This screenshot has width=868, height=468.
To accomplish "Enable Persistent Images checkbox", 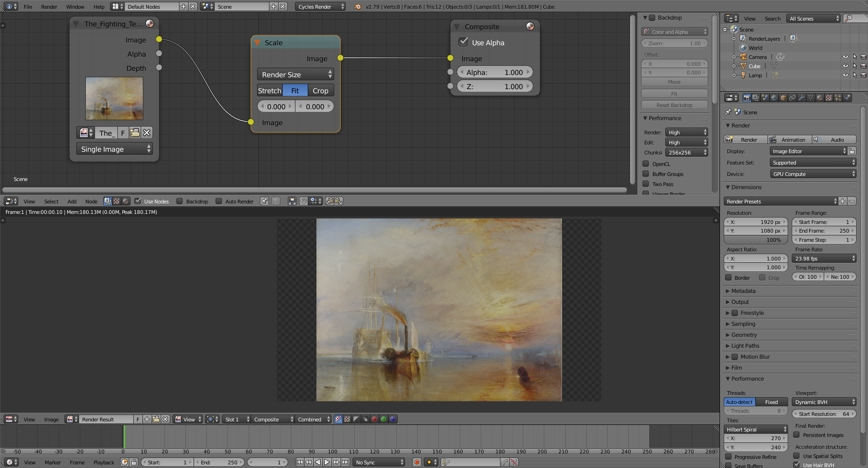I will 796,435.
